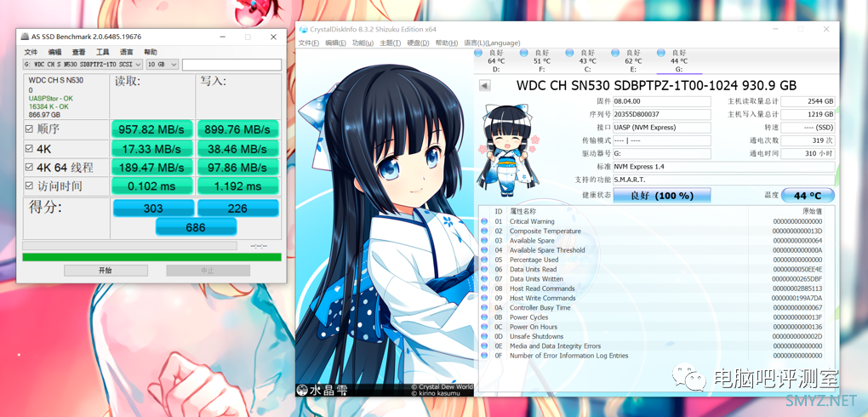The width and height of the screenshot is (868, 417).
Task: Click the empty input field beside 10 GB
Action: 231,64
